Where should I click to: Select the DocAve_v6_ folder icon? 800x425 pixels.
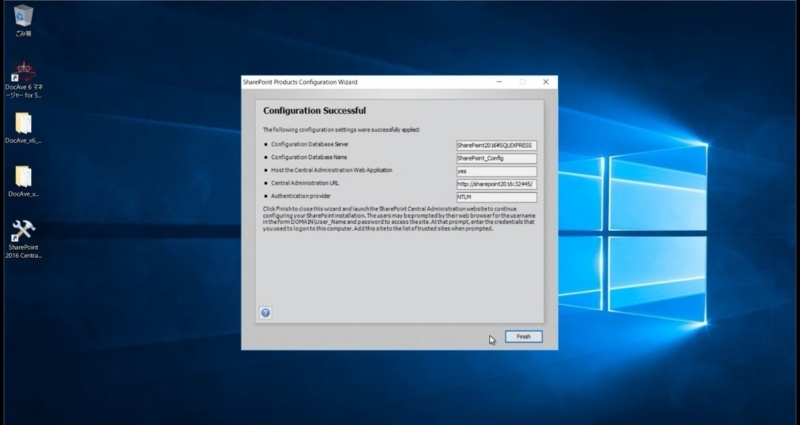[23, 128]
